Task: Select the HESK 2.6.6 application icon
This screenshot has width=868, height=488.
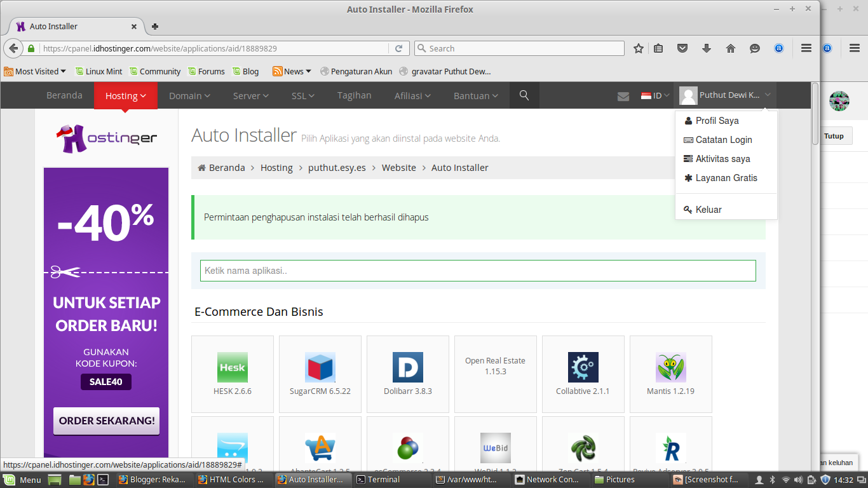Action: pos(232,367)
